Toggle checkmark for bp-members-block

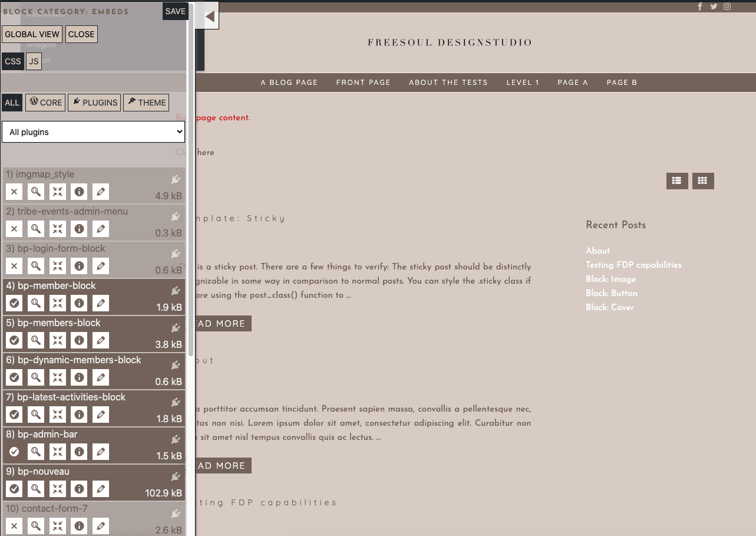point(15,340)
